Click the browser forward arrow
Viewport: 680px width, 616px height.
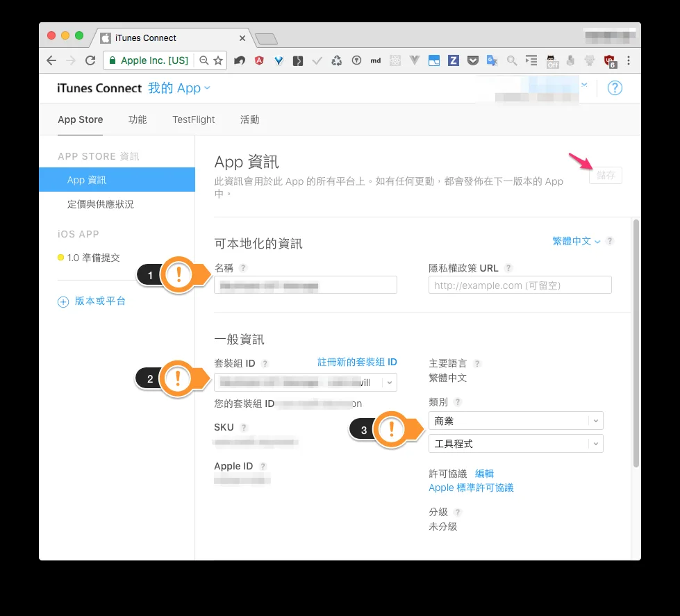[71, 60]
